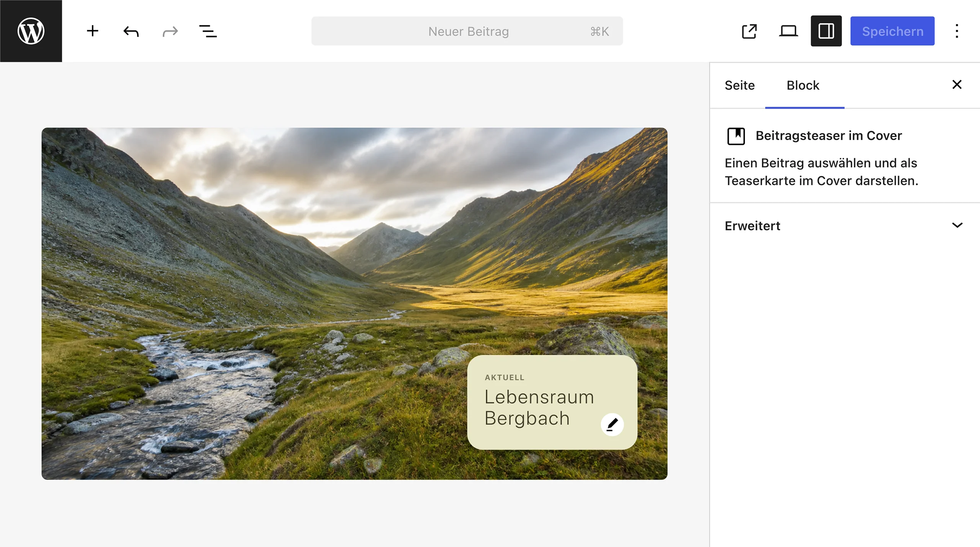The width and height of the screenshot is (980, 547).
Task: Select the Lebensraum Bergbach teaser title
Action: (539, 407)
